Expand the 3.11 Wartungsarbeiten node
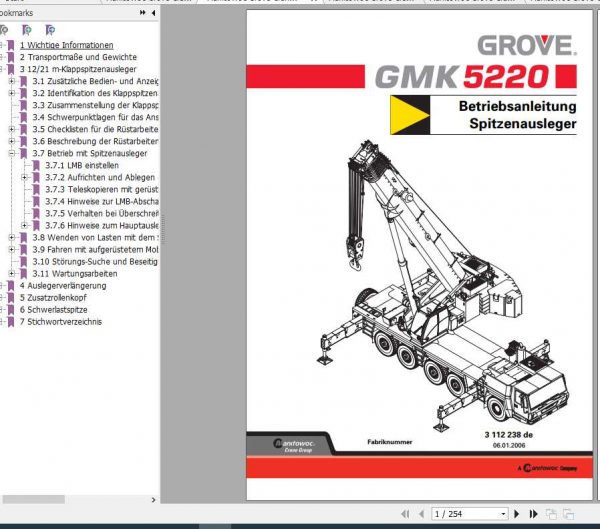This screenshot has width=600, height=529. tap(11, 274)
